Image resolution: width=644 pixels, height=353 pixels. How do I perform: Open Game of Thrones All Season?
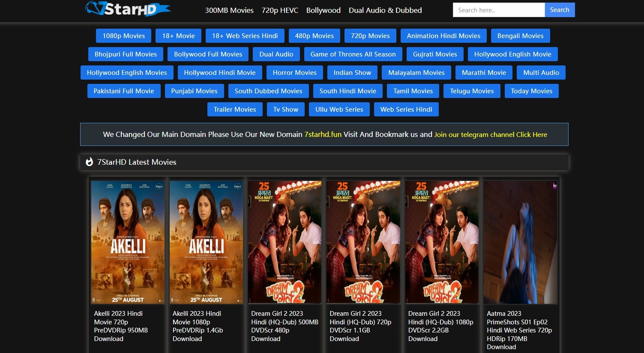pos(353,54)
